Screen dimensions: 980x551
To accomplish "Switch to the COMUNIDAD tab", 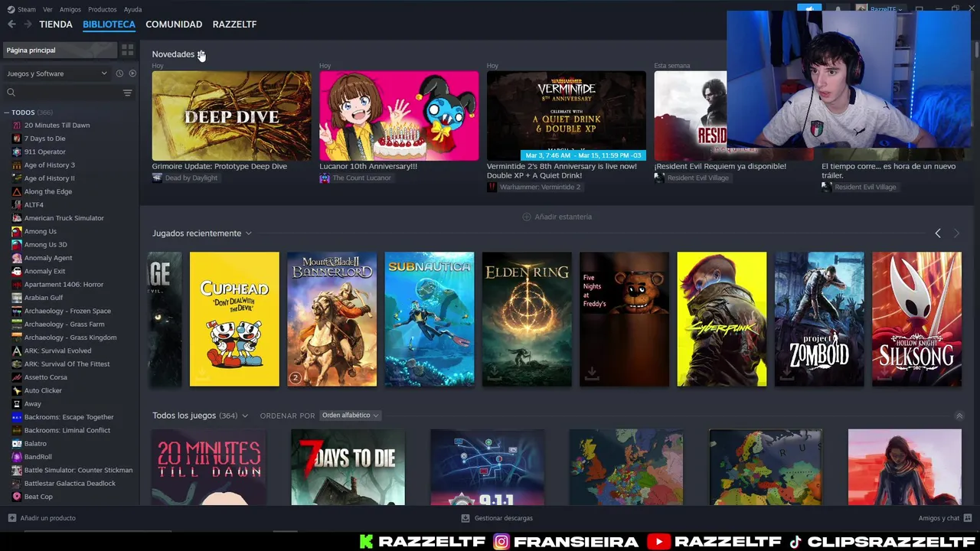I will (x=174, y=24).
